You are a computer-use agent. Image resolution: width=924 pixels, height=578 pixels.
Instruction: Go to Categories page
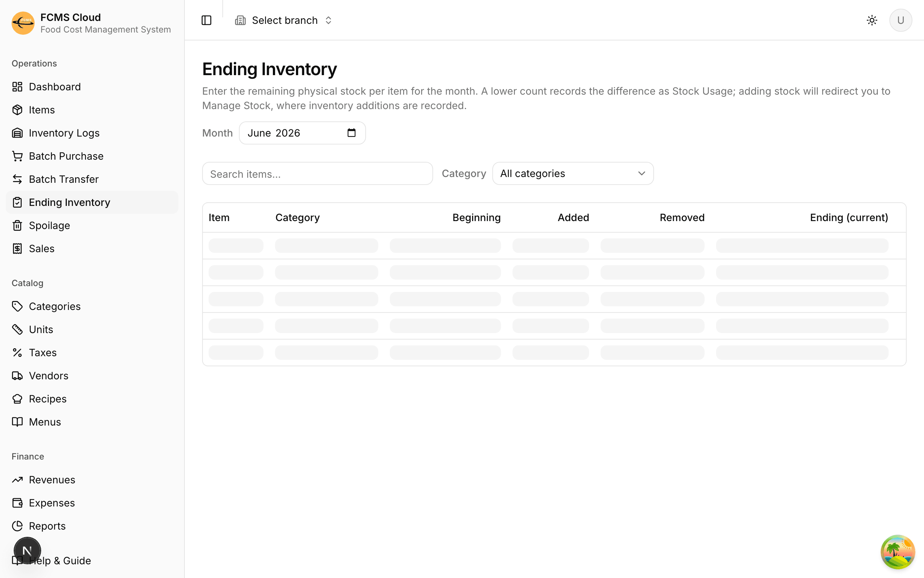click(x=92, y=306)
